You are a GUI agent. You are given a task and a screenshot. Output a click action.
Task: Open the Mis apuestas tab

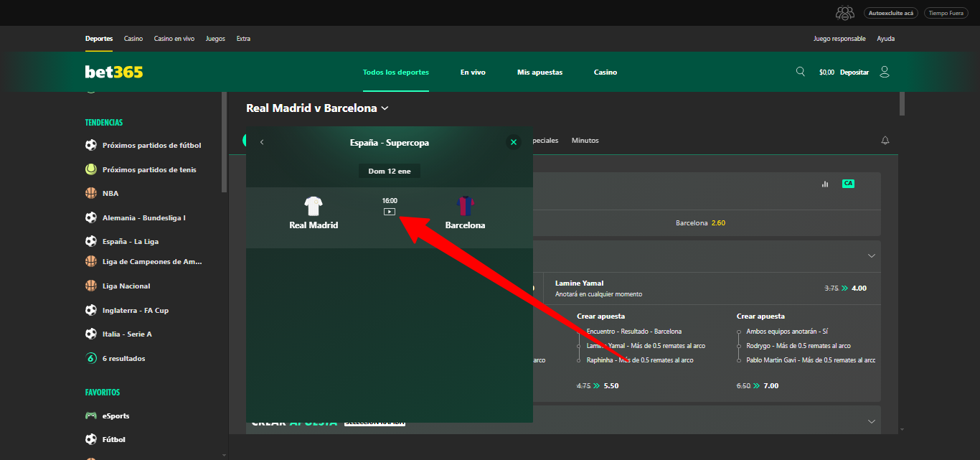540,72
